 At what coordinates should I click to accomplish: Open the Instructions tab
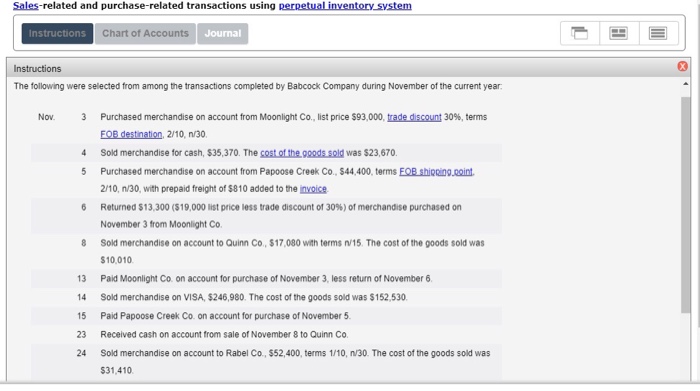click(x=57, y=33)
